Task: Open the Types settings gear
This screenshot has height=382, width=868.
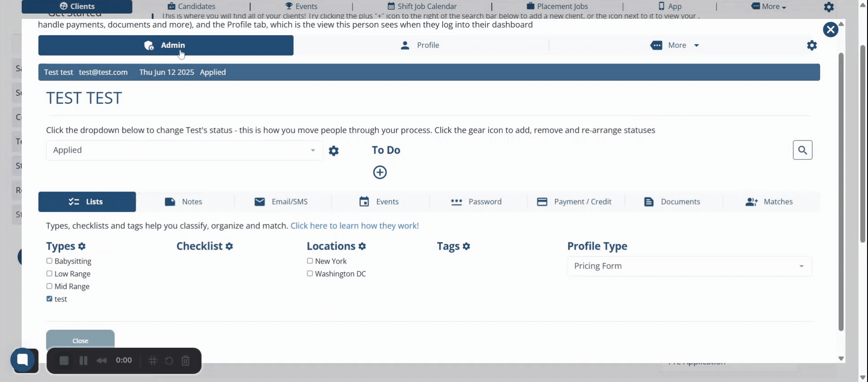Action: [82, 247]
